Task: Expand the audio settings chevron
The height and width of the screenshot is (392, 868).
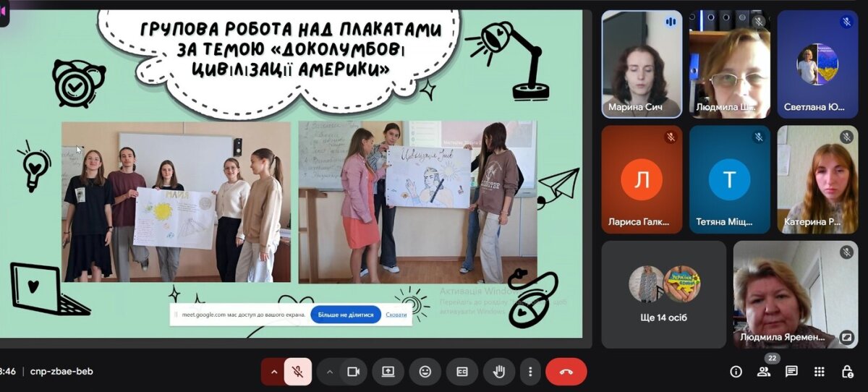Action: pyautogui.click(x=273, y=372)
